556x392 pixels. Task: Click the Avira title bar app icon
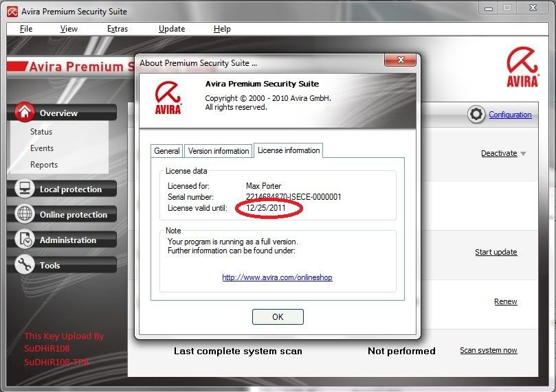12,12
